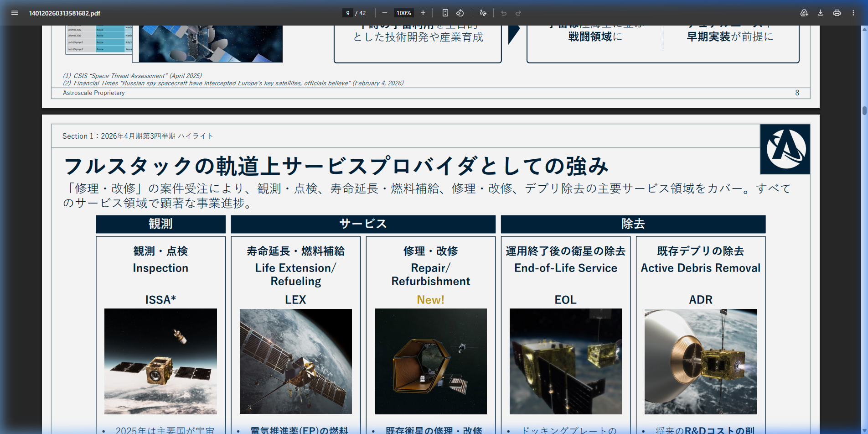Click the zoom out minus button

coord(384,13)
